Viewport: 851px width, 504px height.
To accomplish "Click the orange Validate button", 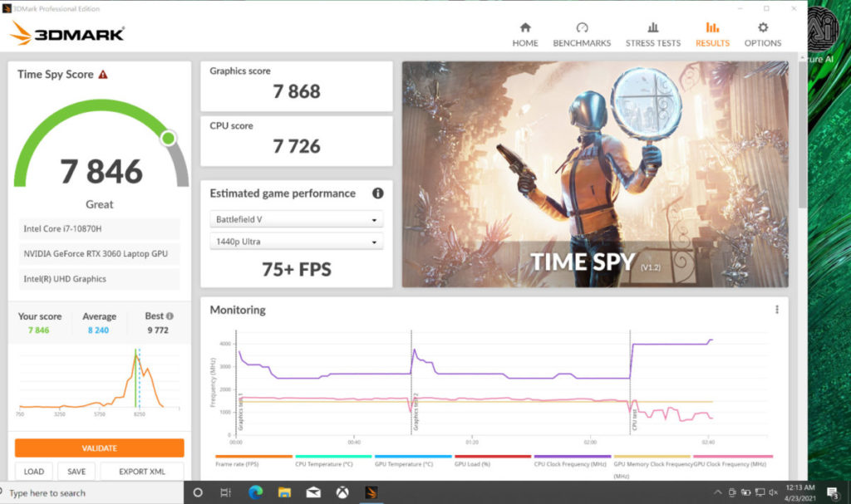I will pos(100,448).
